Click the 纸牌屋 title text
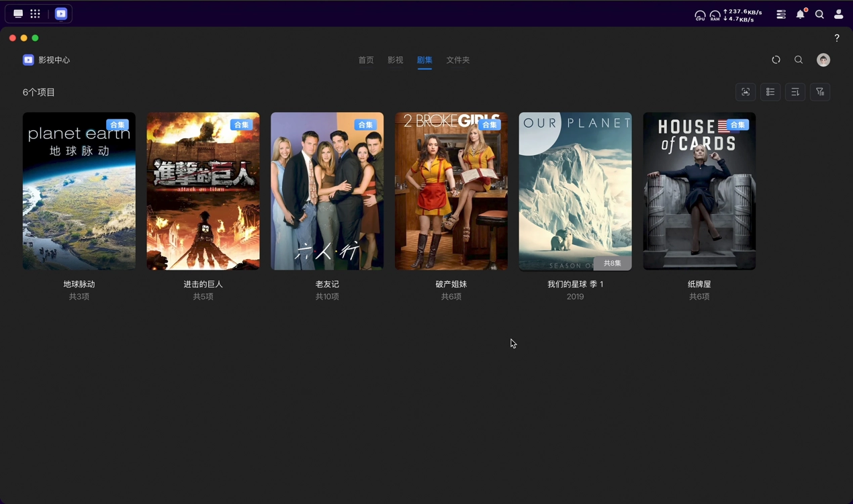Viewport: 853px width, 504px height. [x=699, y=284]
